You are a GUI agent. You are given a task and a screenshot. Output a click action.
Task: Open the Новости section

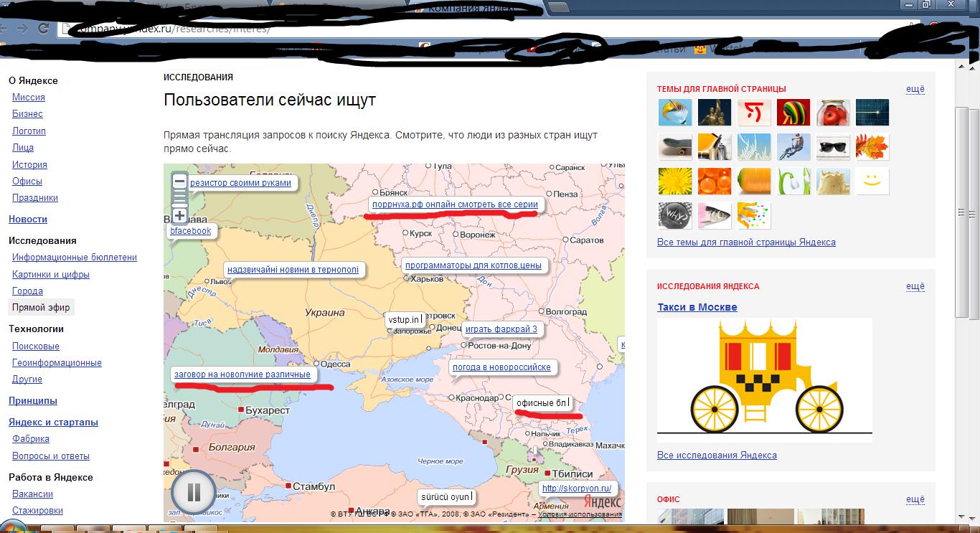tap(28, 220)
